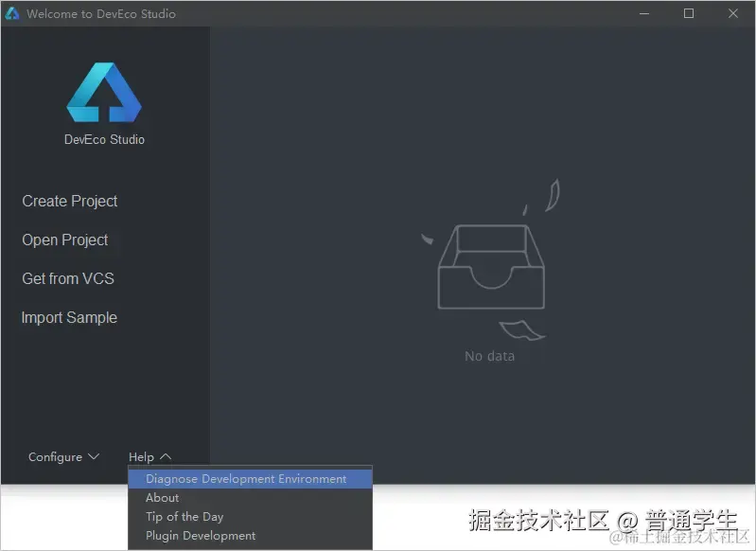Viewport: 756px width, 551px height.
Task: Show Tip of the Day
Action: [250, 516]
